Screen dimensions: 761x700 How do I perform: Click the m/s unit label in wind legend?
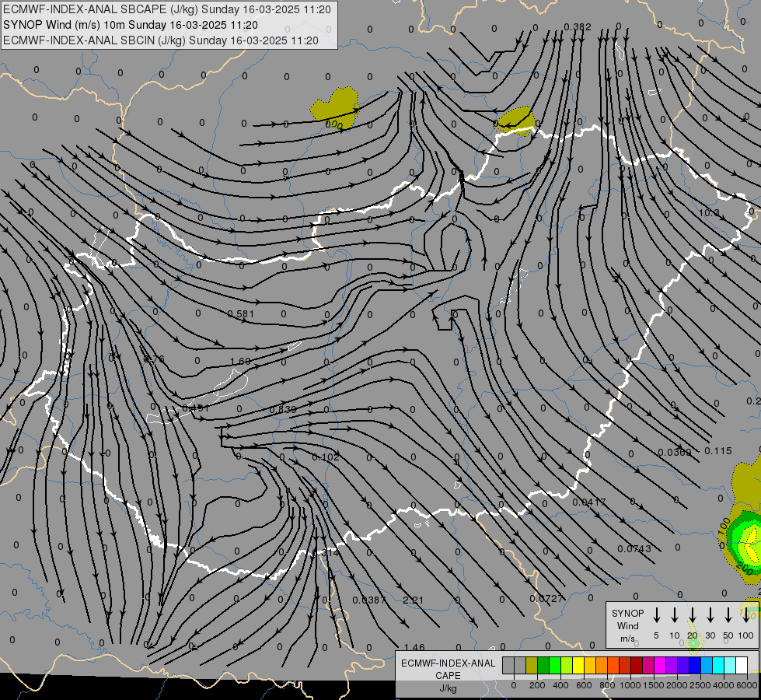627,639
